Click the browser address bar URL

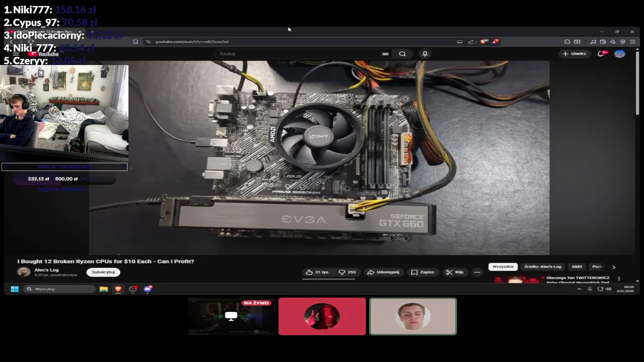click(192, 42)
